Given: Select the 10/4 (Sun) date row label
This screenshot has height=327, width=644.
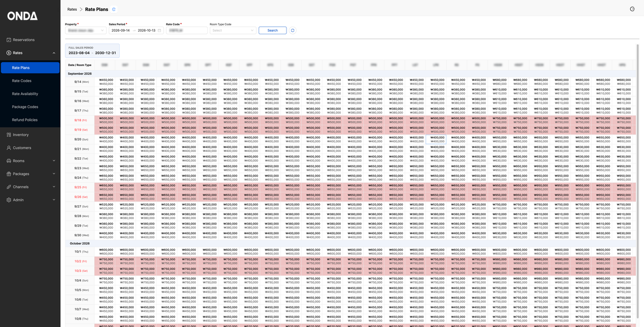Looking at the screenshot, I should (82, 280).
